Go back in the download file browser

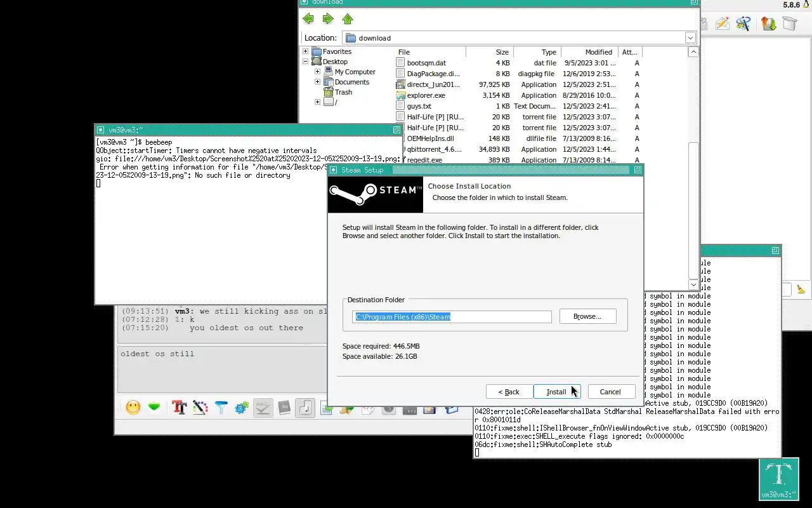coord(308,18)
